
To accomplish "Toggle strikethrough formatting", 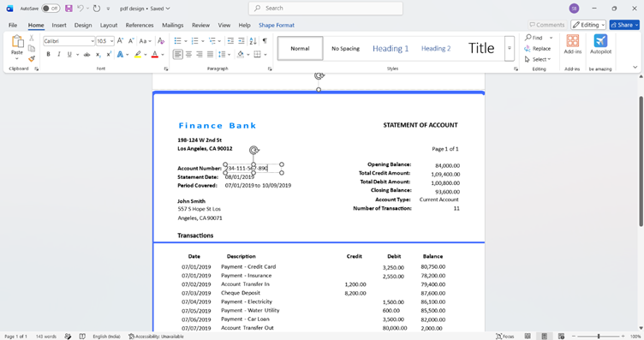I will click(86, 54).
